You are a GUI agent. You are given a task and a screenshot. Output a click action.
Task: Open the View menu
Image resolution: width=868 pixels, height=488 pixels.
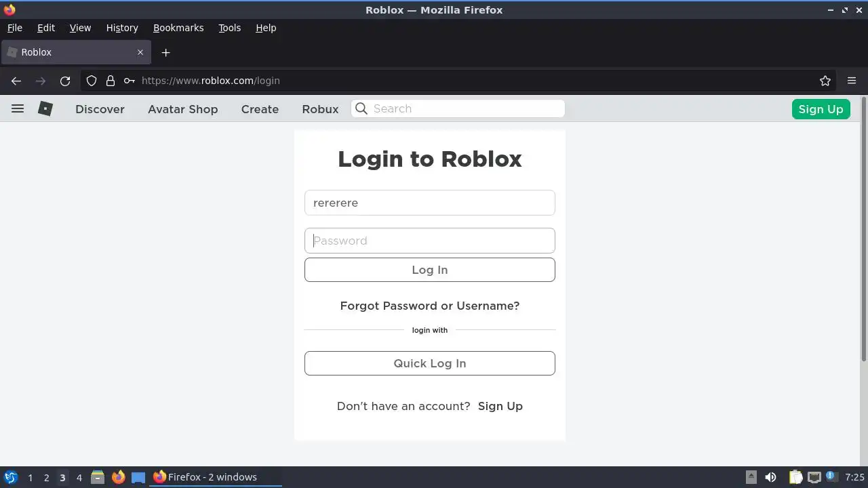click(x=80, y=28)
